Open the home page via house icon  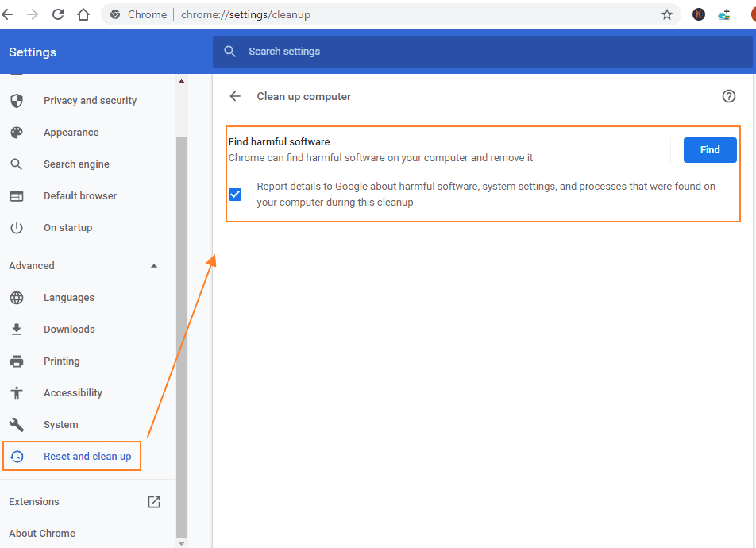[x=83, y=14]
